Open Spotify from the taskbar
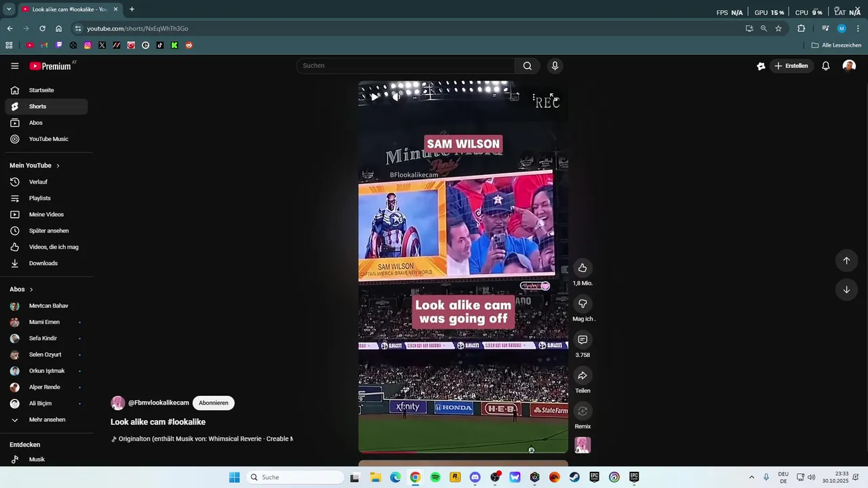The height and width of the screenshot is (488, 868). pos(435,477)
